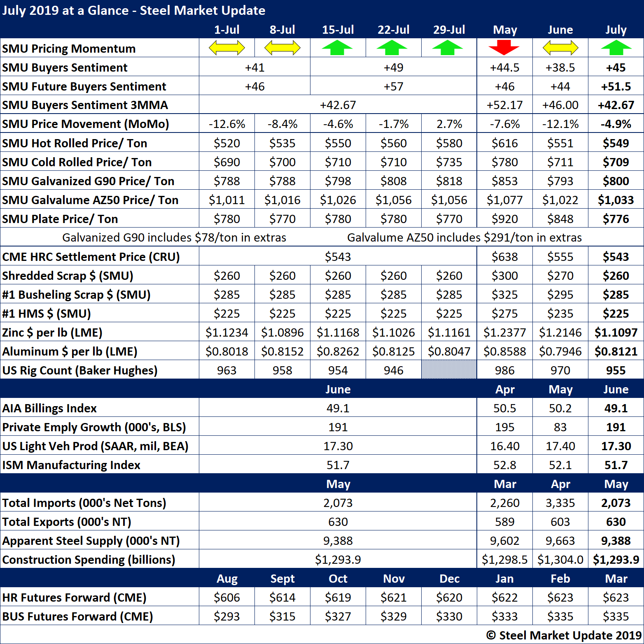The width and height of the screenshot is (644, 644).
Task: Select the shaded empty US Rig Count cell
Action: (x=449, y=370)
